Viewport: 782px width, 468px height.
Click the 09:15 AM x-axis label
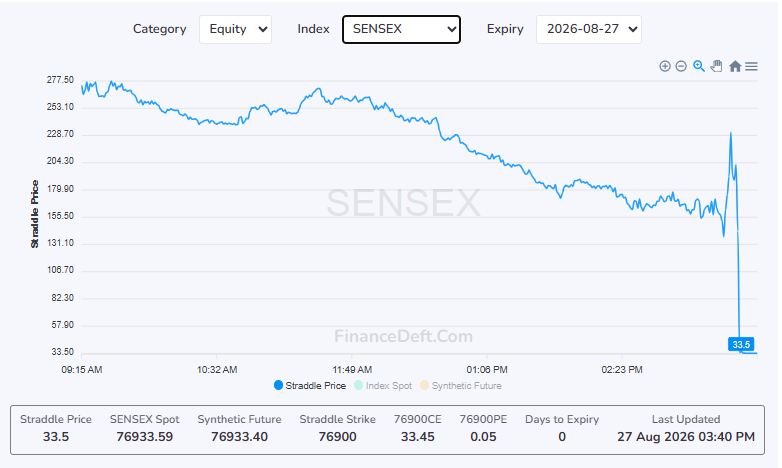click(82, 370)
